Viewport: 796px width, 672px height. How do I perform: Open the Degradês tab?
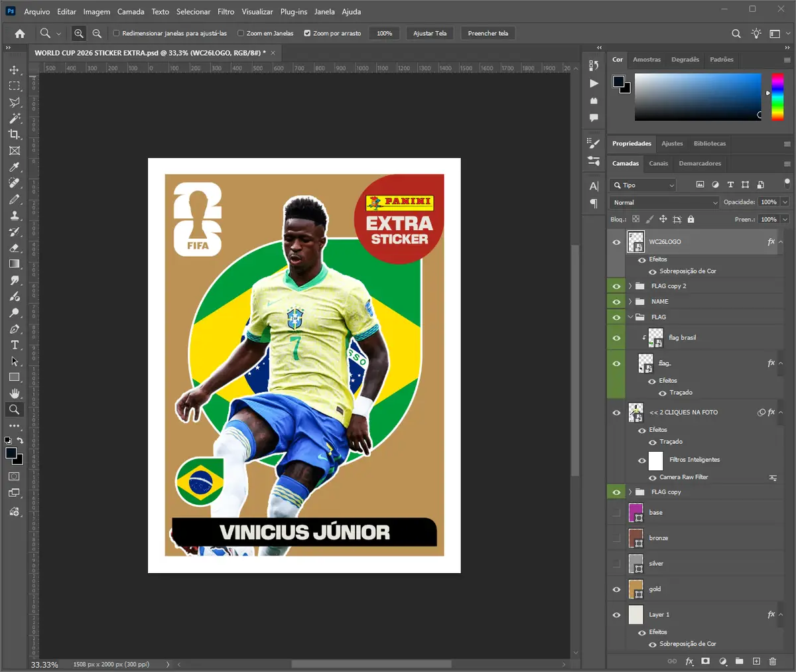coord(685,60)
